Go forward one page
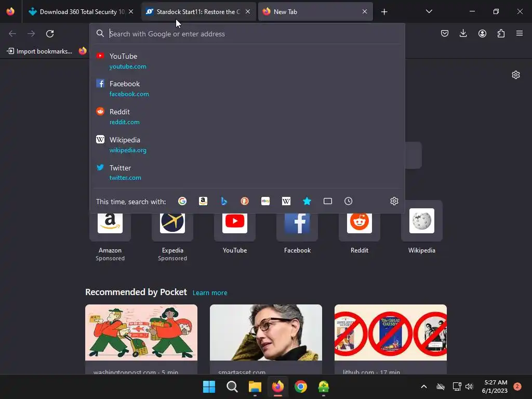The image size is (532, 399). click(x=31, y=34)
